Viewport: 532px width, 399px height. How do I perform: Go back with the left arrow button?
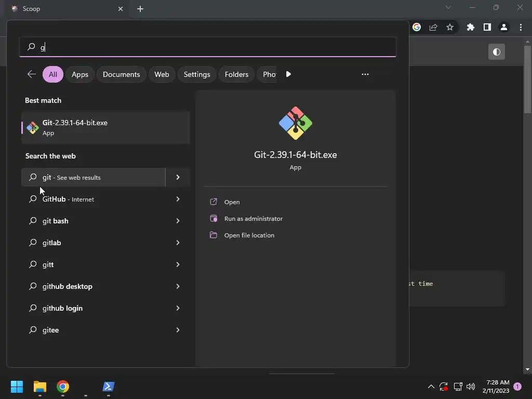tap(32, 74)
